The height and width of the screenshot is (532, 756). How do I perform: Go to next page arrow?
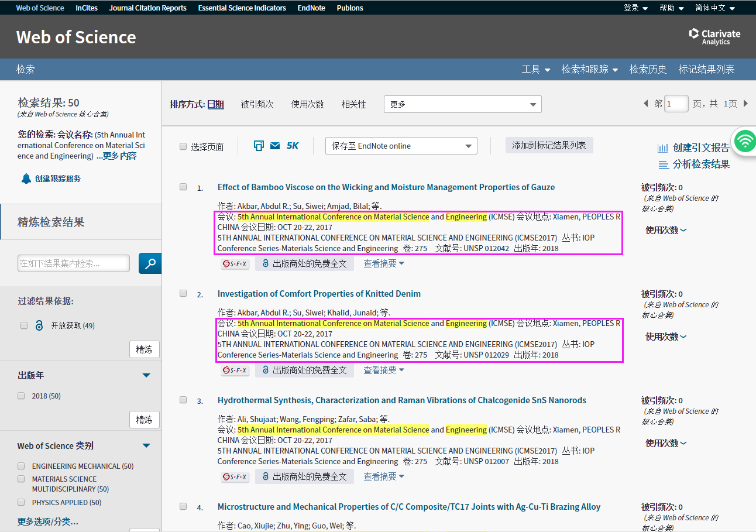(745, 104)
